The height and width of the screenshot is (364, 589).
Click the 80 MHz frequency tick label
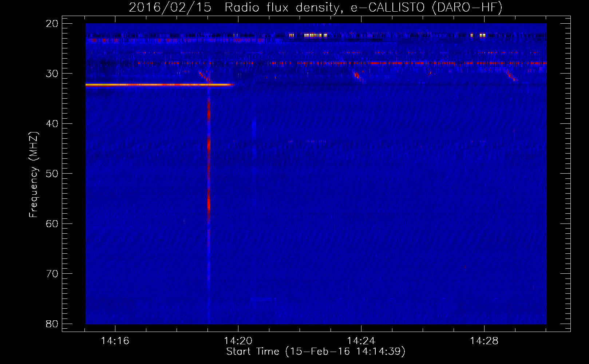(52, 324)
